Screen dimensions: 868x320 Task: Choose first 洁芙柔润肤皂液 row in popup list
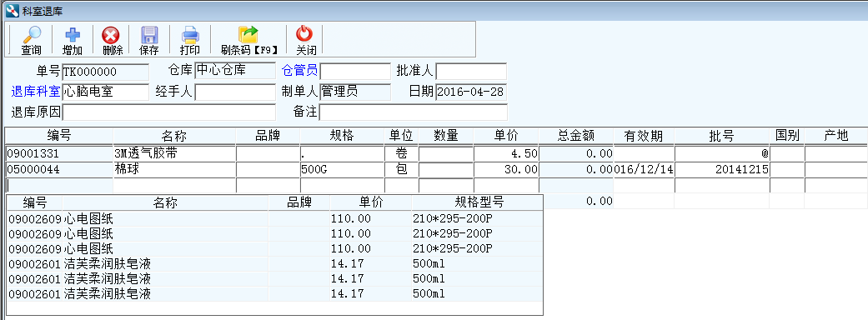click(x=274, y=263)
